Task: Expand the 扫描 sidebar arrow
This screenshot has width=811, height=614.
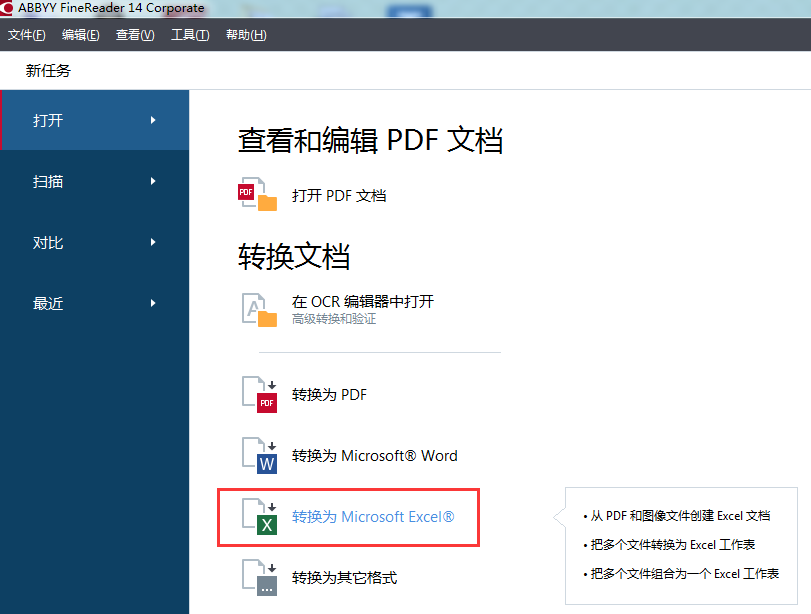Action: [x=153, y=181]
